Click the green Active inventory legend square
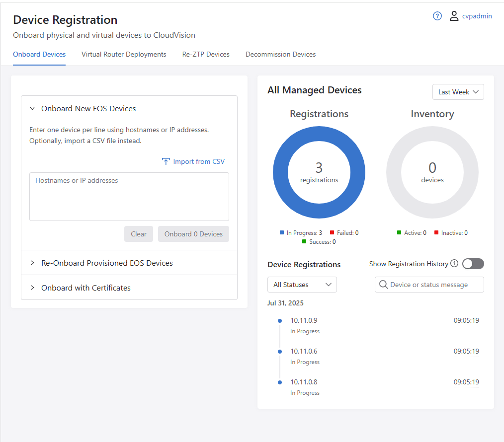504x442 pixels. pyautogui.click(x=399, y=232)
